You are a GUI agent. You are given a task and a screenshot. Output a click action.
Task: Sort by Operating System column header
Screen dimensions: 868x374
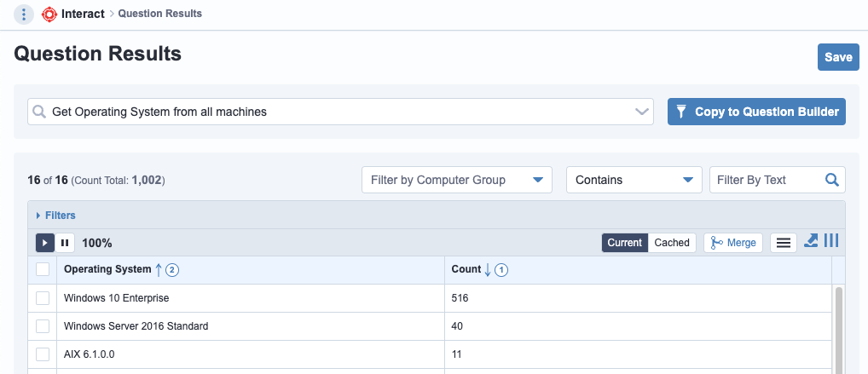(107, 269)
